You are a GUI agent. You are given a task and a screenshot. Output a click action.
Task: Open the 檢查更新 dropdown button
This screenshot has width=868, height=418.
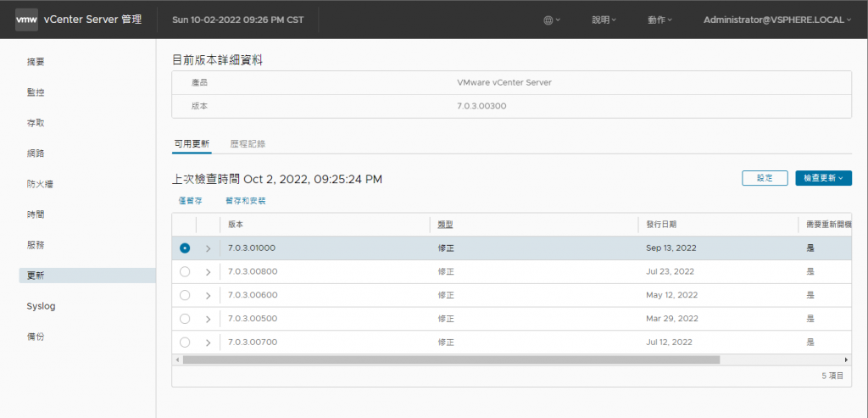point(823,178)
